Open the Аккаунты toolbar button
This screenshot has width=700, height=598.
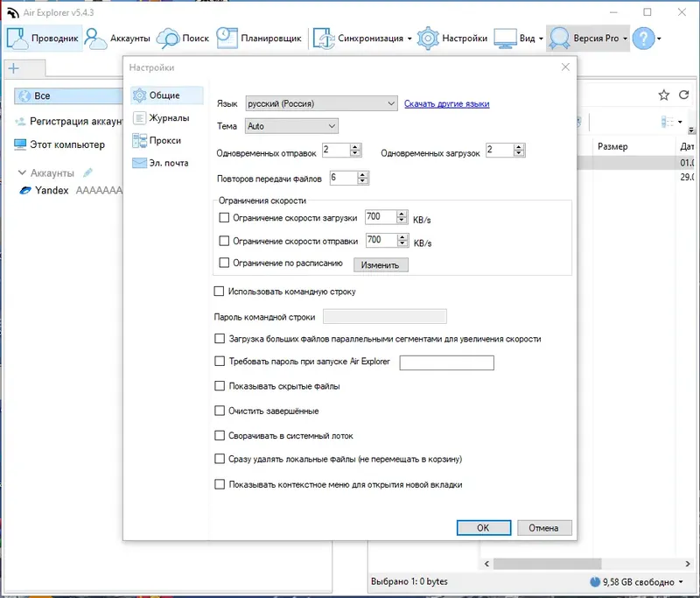118,39
